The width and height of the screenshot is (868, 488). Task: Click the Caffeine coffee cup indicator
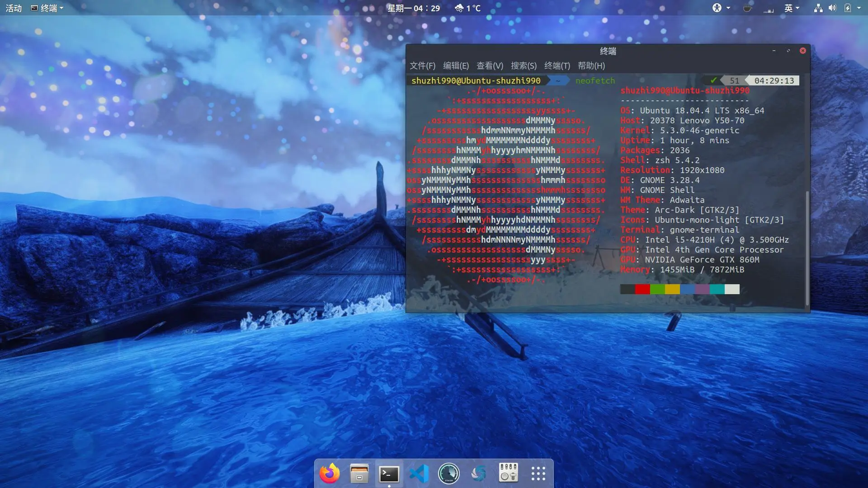point(747,8)
